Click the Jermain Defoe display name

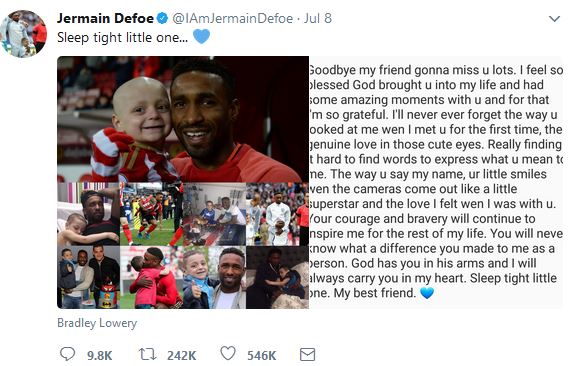tap(105, 18)
